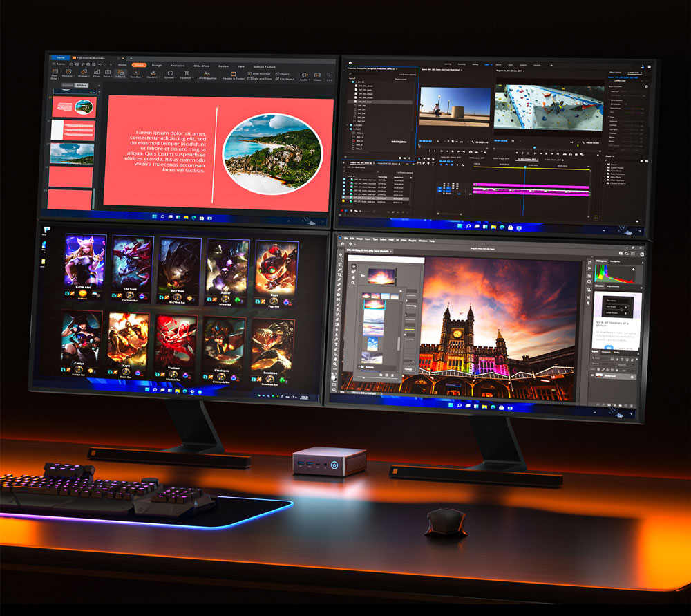Switch to Effects workspace in Premiere
The width and height of the screenshot is (691, 616).
(498, 65)
